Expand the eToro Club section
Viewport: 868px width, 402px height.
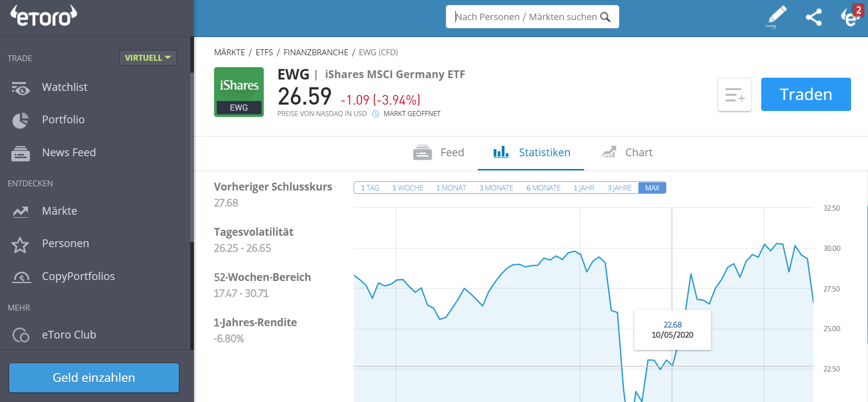[x=69, y=334]
